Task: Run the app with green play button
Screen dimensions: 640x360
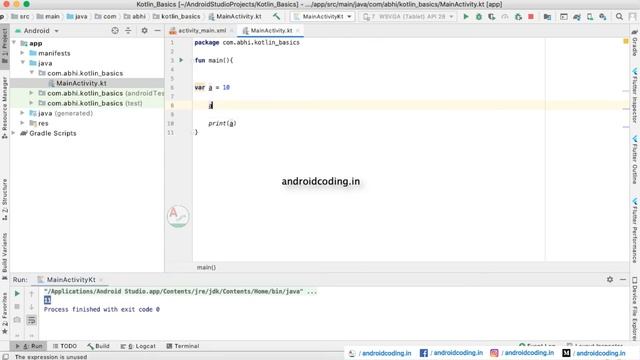Action: click(x=466, y=17)
